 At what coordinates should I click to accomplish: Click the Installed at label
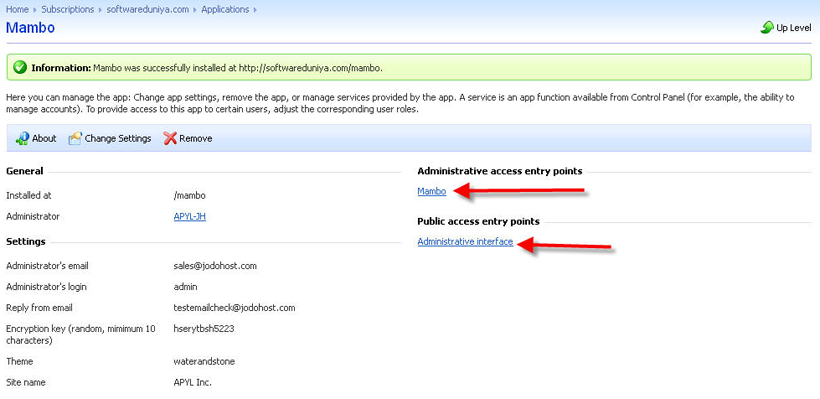(28, 196)
